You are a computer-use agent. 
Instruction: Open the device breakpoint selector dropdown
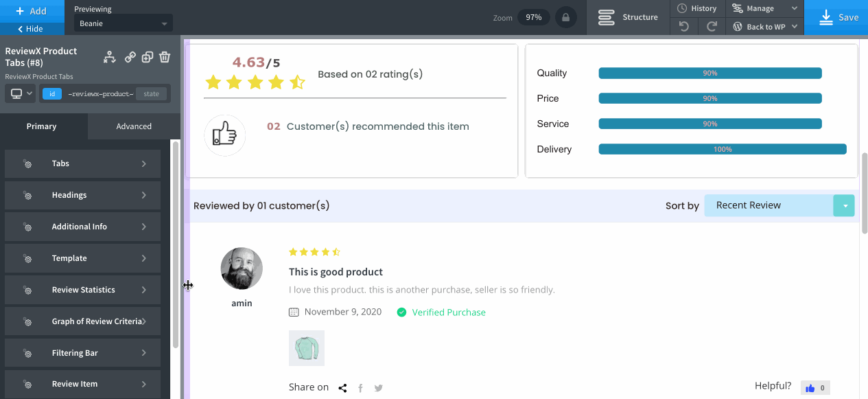[x=21, y=94]
